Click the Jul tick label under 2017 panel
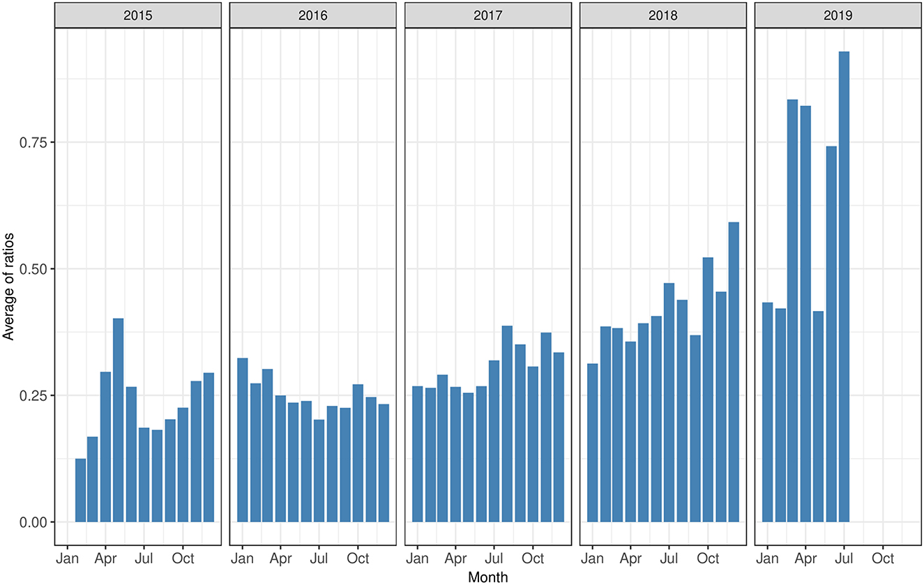924x585 pixels. [494, 559]
